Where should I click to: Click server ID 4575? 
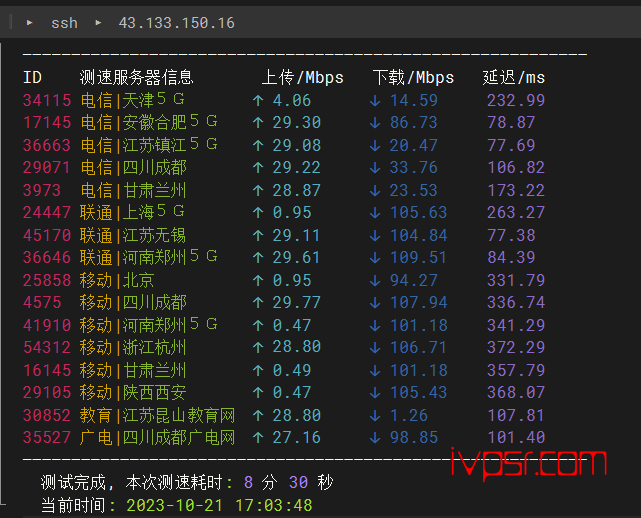coord(42,302)
